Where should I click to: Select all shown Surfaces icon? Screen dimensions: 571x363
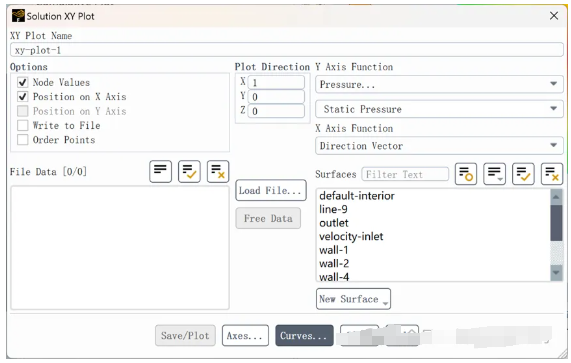tap(523, 174)
